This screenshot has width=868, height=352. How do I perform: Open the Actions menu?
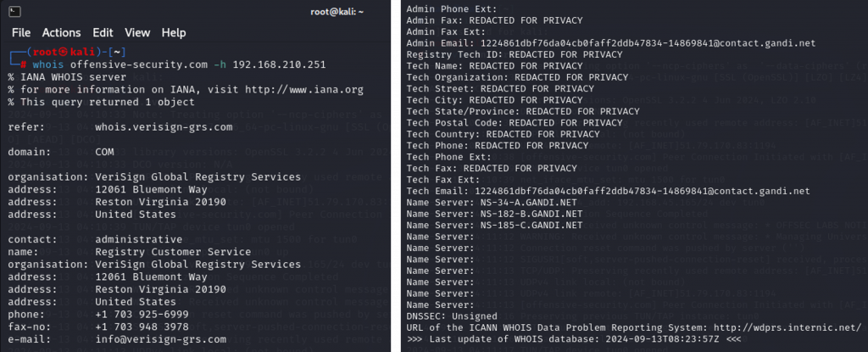(x=61, y=33)
